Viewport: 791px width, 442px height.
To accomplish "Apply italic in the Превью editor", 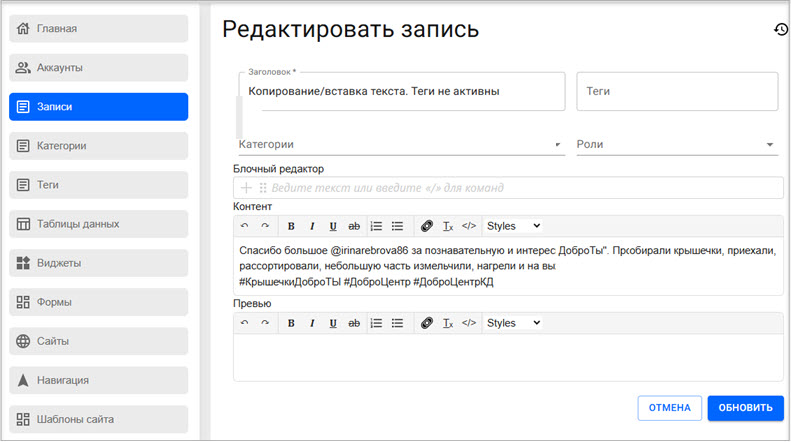I will (312, 323).
